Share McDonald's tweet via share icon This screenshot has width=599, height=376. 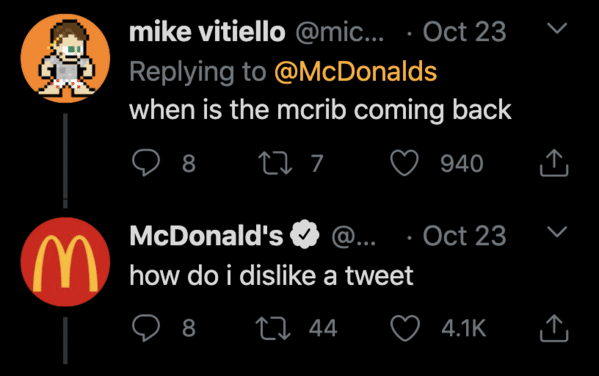point(554,328)
